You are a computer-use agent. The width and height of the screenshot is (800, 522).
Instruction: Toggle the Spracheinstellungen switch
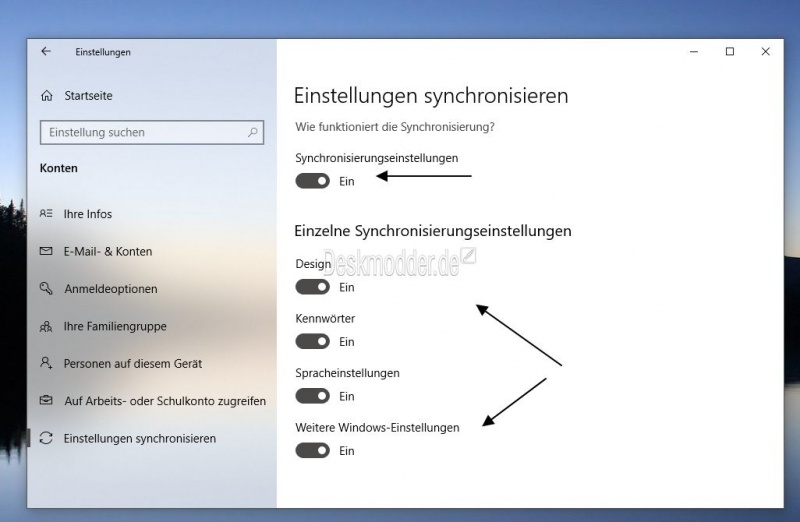(313, 396)
